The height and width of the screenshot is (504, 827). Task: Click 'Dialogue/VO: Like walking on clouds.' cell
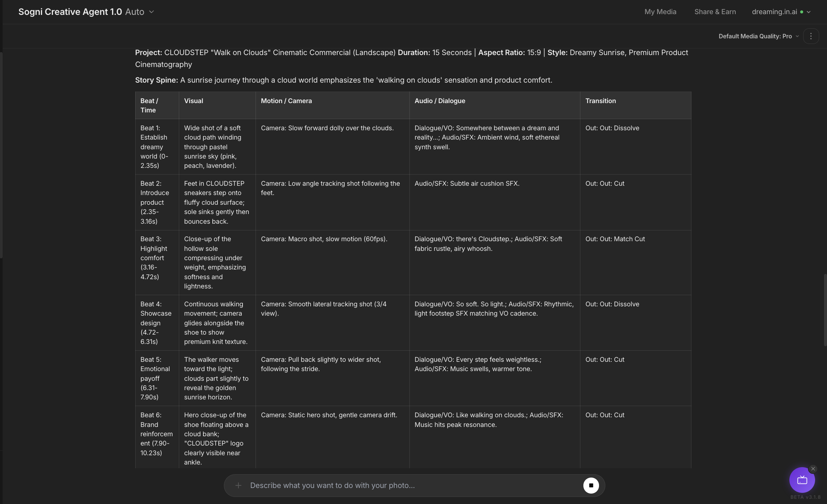(495, 437)
